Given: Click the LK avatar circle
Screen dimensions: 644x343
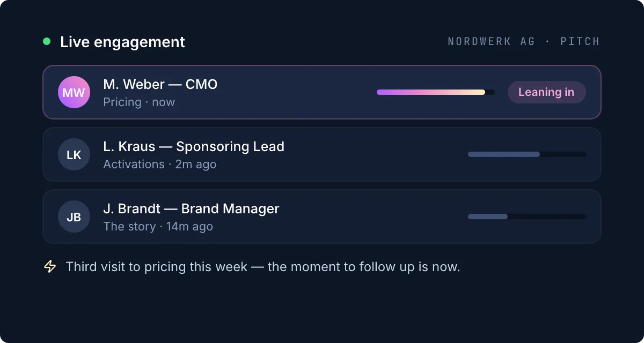Looking at the screenshot, I should pyautogui.click(x=74, y=154).
